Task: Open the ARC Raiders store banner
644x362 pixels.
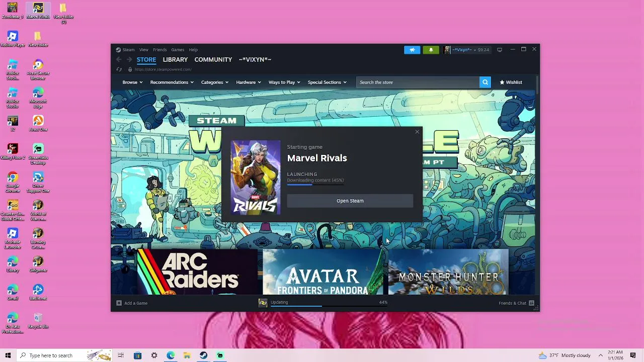Action: (x=197, y=272)
